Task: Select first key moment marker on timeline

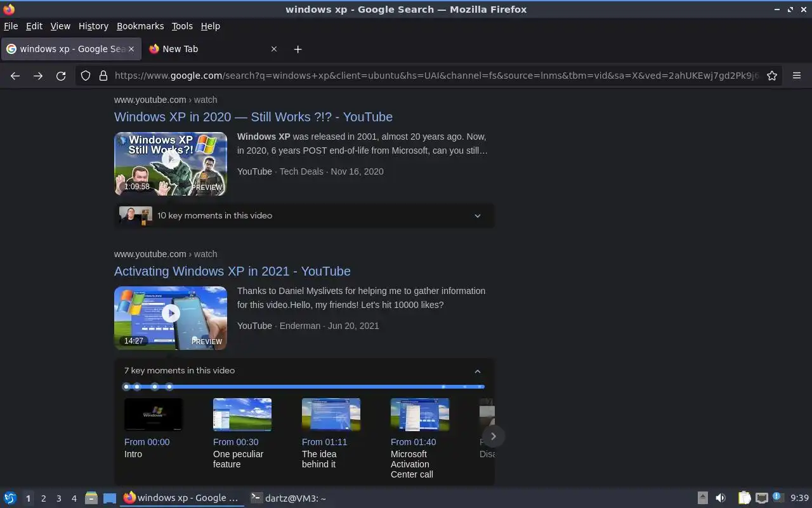Action: 126,387
